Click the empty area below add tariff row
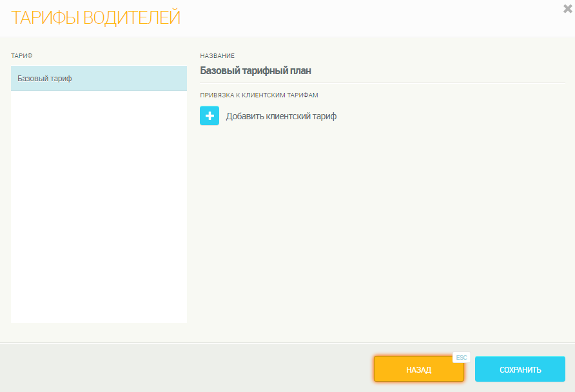Image resolution: width=575 pixels, height=392 pixels. (x=380, y=226)
